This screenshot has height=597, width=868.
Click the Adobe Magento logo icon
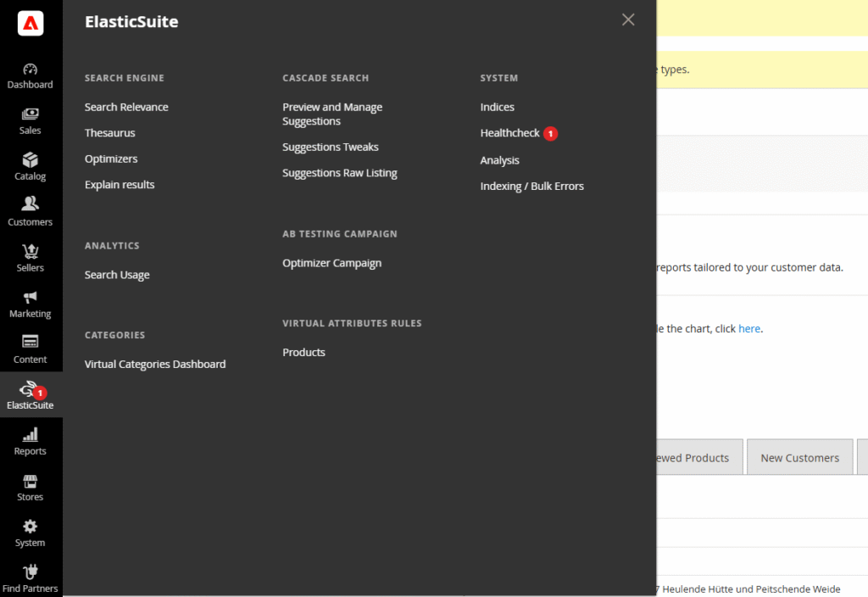click(31, 24)
